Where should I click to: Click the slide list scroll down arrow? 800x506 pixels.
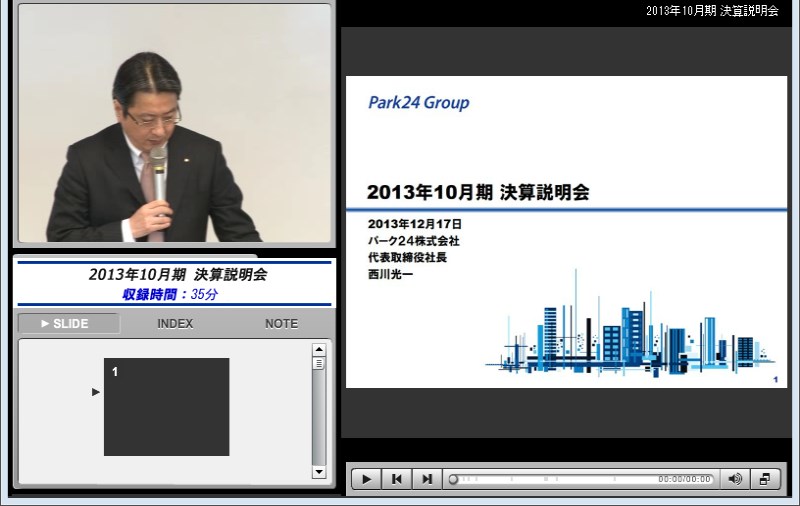click(319, 472)
